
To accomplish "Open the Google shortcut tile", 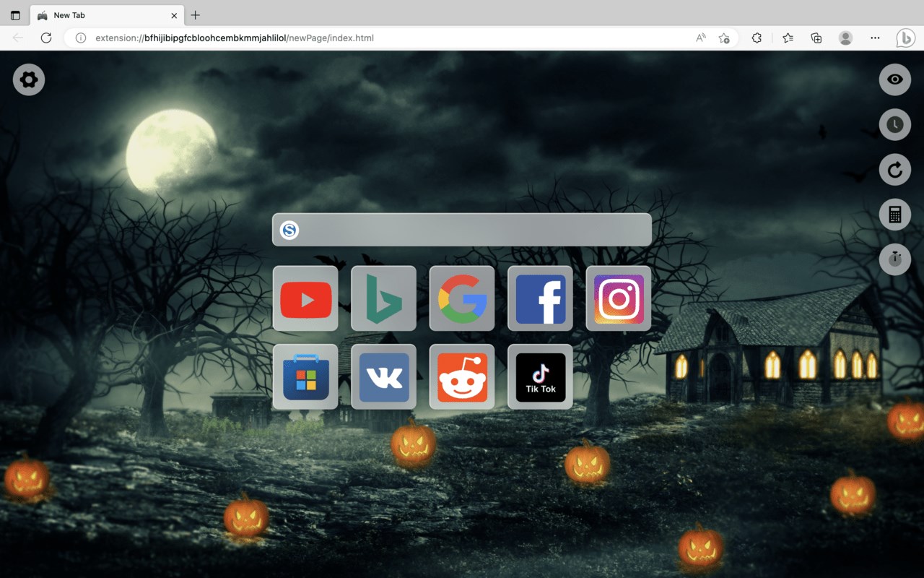I will 462,298.
